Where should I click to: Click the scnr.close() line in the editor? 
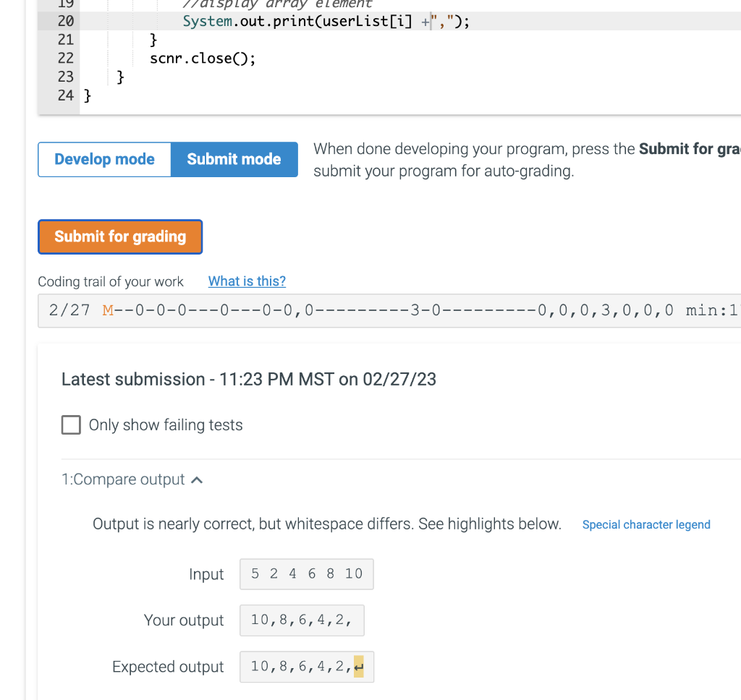(203, 58)
